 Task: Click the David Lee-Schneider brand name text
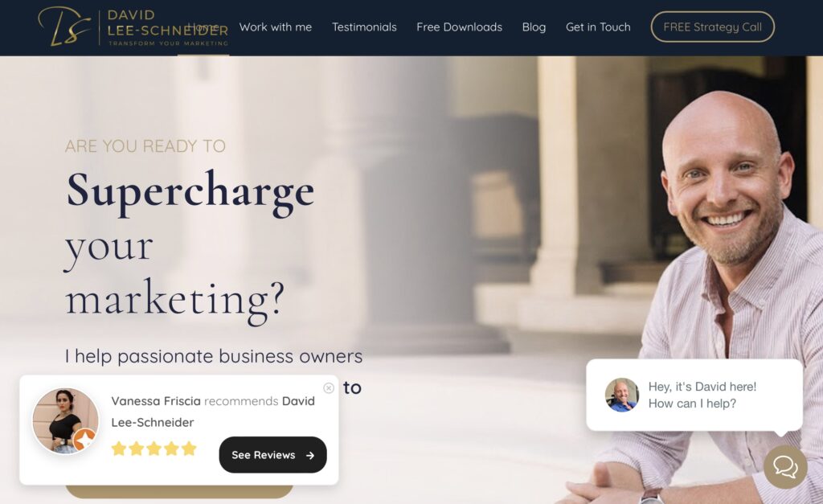pos(167,23)
